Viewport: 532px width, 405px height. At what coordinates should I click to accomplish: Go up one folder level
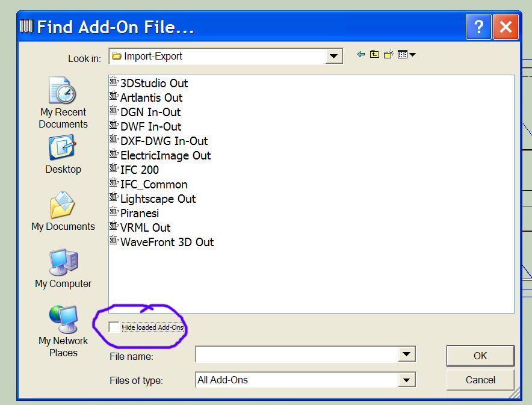tap(374, 54)
